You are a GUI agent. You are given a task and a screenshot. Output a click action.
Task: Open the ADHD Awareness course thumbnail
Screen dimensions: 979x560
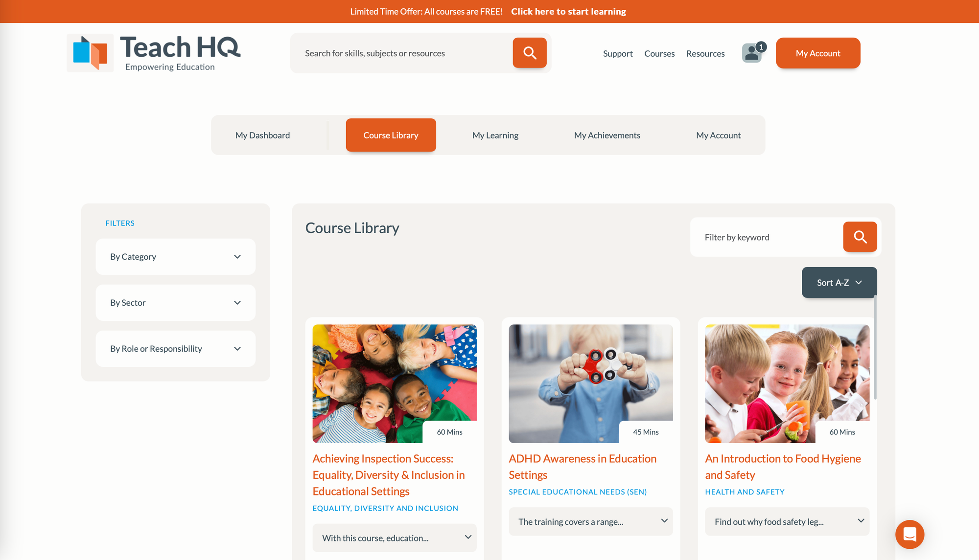click(x=591, y=383)
